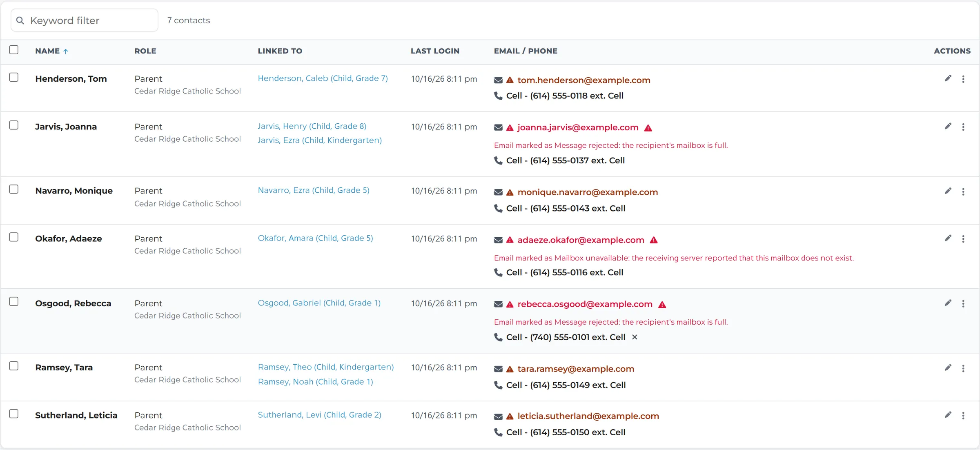Select the Sutherland, Leticia row checkbox
Screen dimensions: 980x450
14,414
